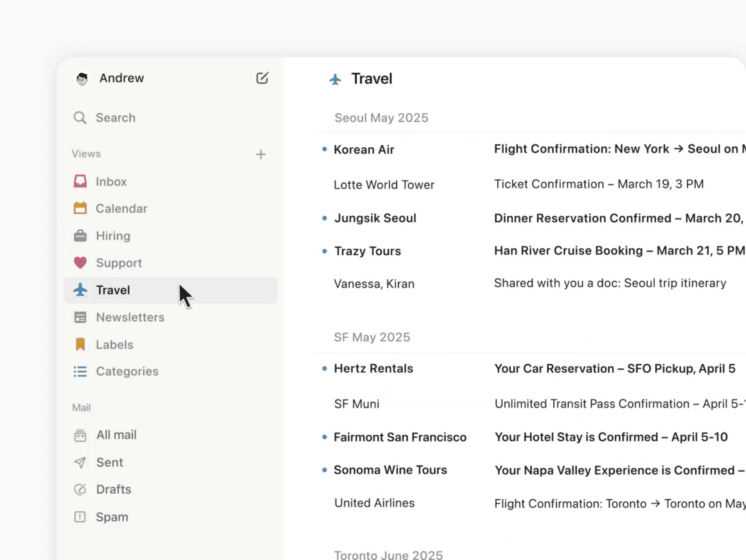Open Hertz Rentals car reservation email
Viewport: 746px width, 560px height.
point(530,368)
